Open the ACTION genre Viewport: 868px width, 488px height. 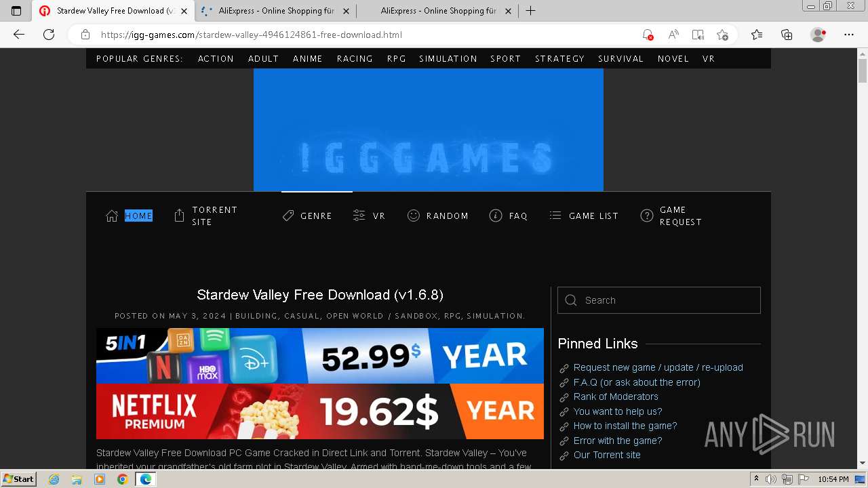tap(216, 59)
